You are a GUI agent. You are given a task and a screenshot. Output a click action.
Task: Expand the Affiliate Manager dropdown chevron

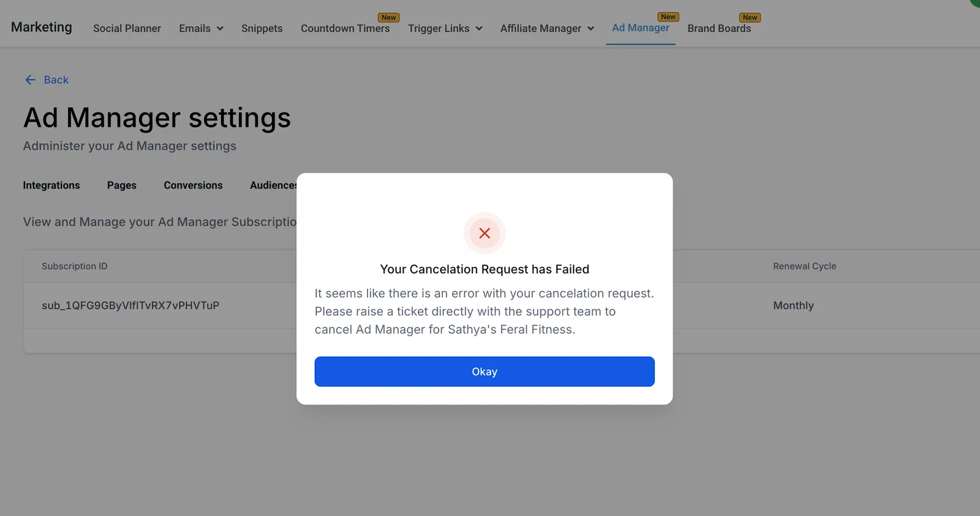click(x=590, y=29)
